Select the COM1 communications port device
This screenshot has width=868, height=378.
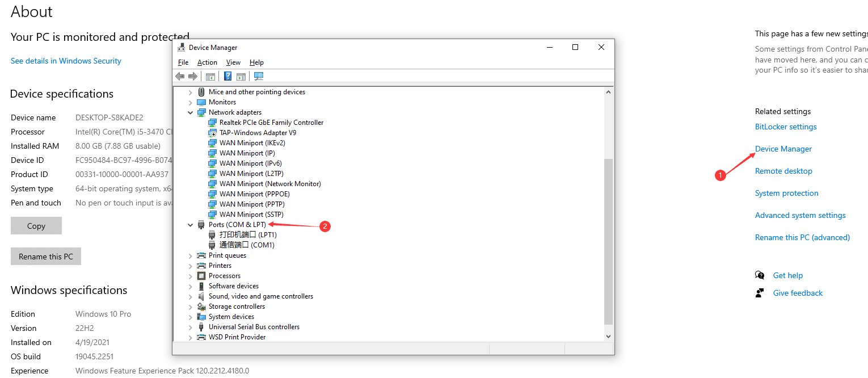[x=247, y=245]
